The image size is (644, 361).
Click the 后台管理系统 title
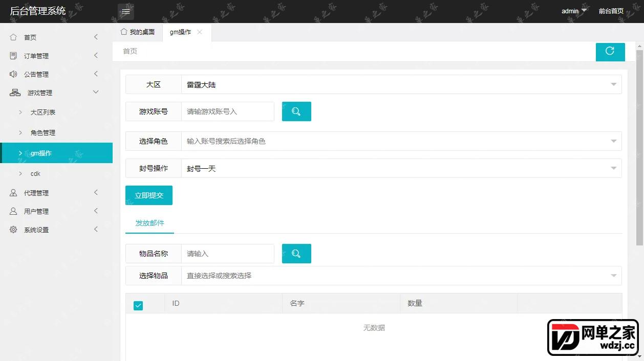38,11
